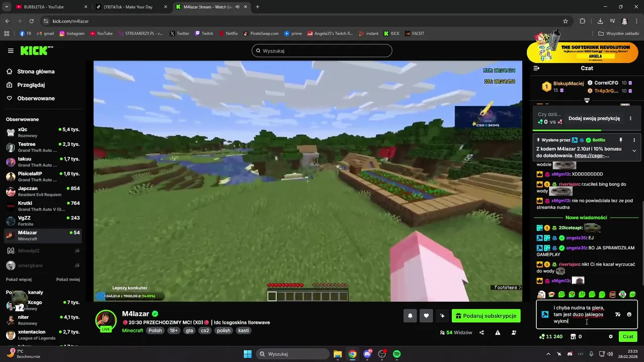Share the stream via share icon
644x362 pixels.
click(x=481, y=332)
